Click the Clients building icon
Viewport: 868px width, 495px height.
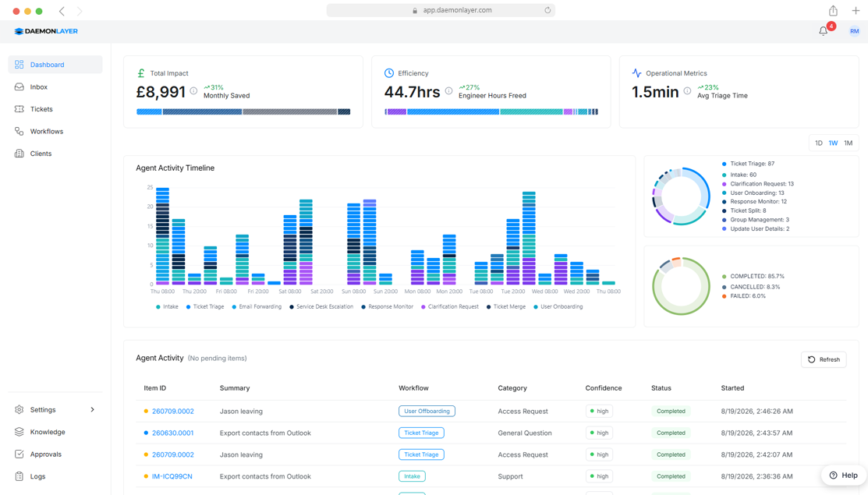click(19, 154)
